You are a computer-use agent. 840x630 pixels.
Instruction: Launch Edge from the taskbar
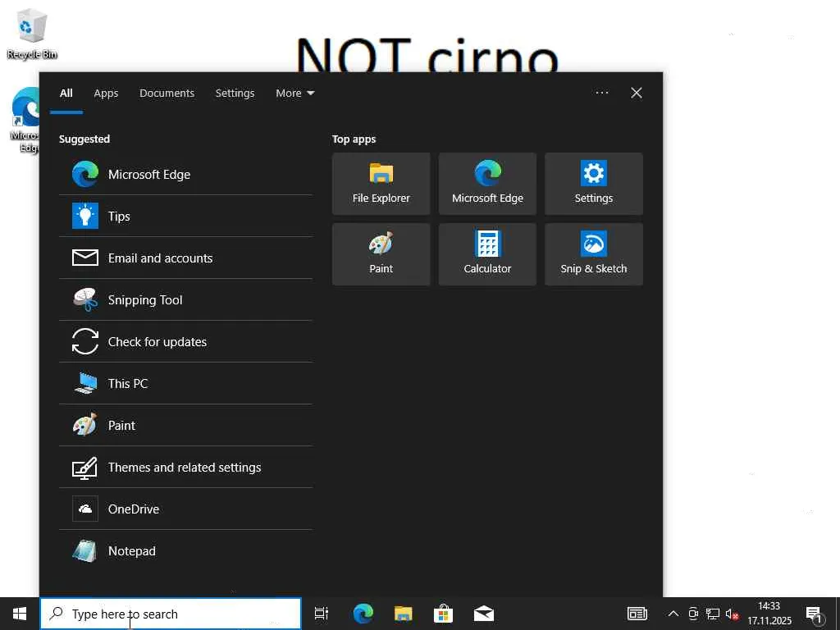(x=363, y=614)
